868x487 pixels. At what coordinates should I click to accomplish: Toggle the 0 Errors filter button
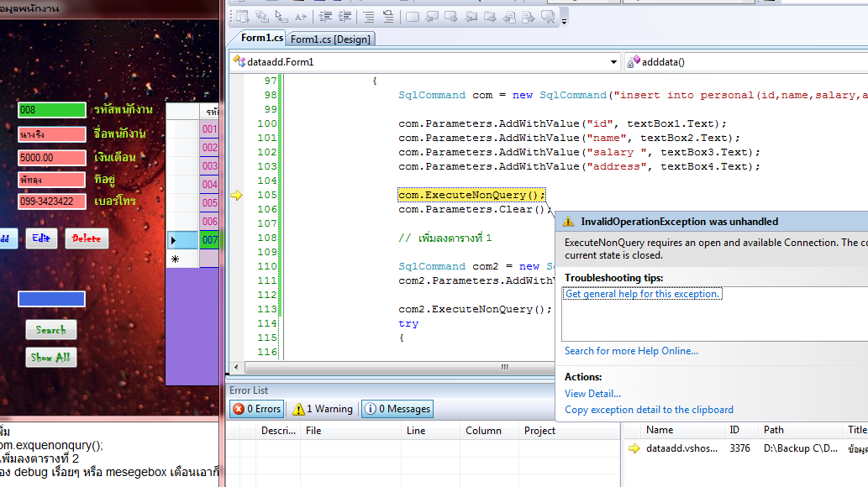pos(257,409)
